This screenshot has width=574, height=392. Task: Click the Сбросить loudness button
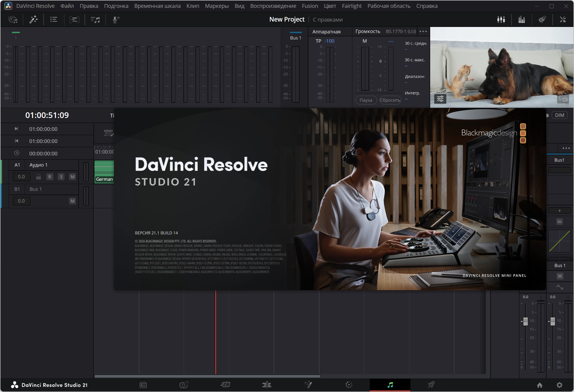390,100
